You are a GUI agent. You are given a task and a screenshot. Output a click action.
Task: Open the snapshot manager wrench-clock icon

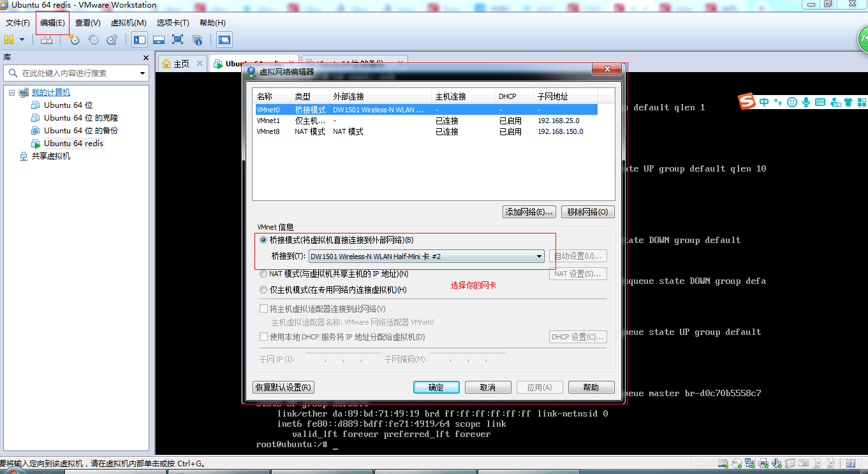coord(112,40)
